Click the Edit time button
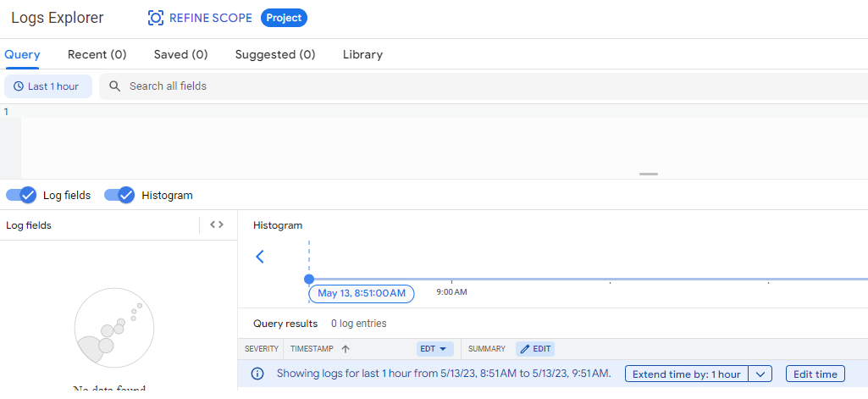The width and height of the screenshot is (868, 399). [x=815, y=374]
